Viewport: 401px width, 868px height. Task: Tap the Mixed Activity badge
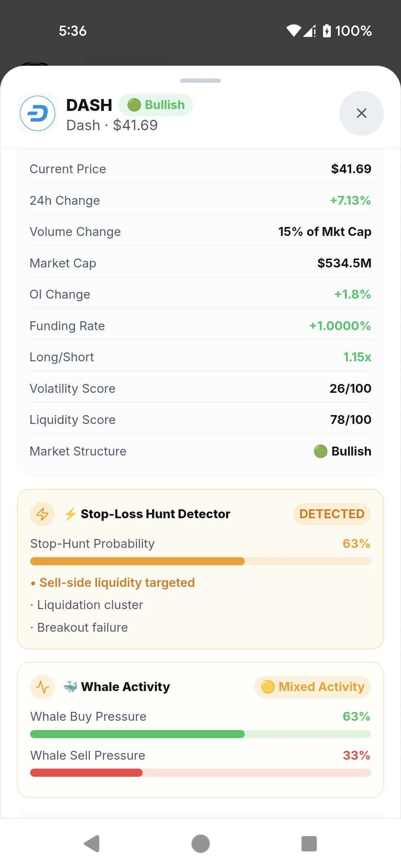[312, 687]
